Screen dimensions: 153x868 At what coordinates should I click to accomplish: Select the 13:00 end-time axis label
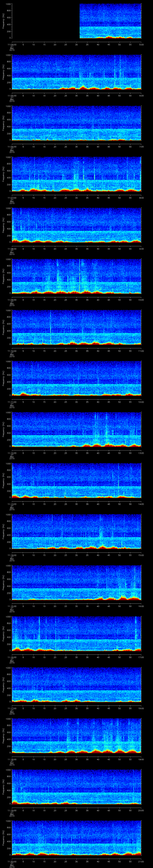click(141, 453)
